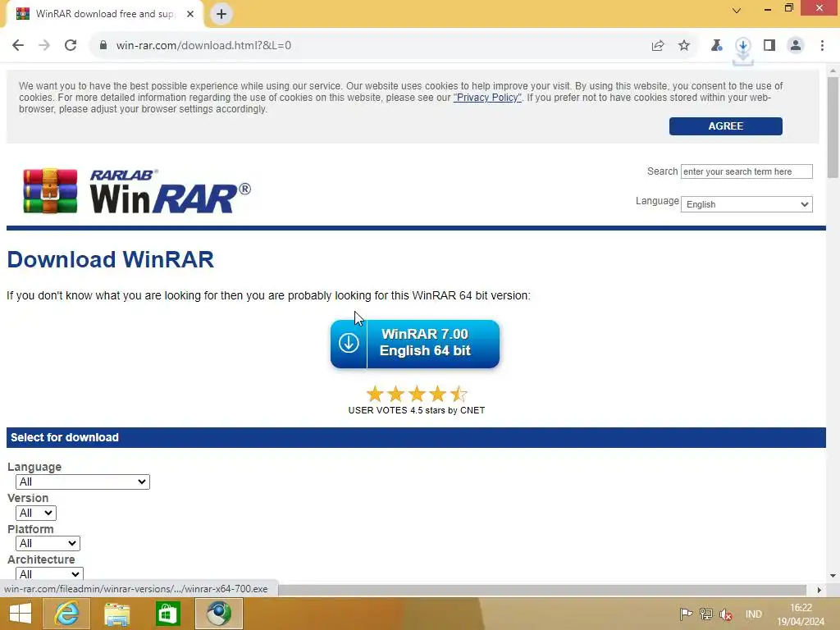The width and height of the screenshot is (840, 630).
Task: Click the scroll down arrow
Action: 833,576
